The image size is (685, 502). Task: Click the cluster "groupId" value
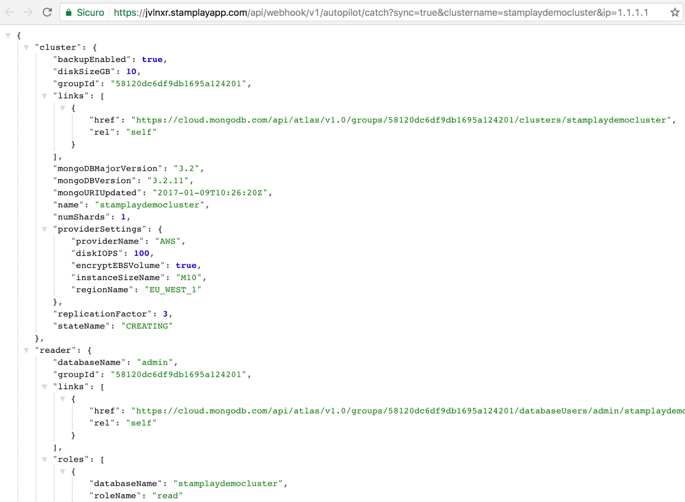(178, 83)
